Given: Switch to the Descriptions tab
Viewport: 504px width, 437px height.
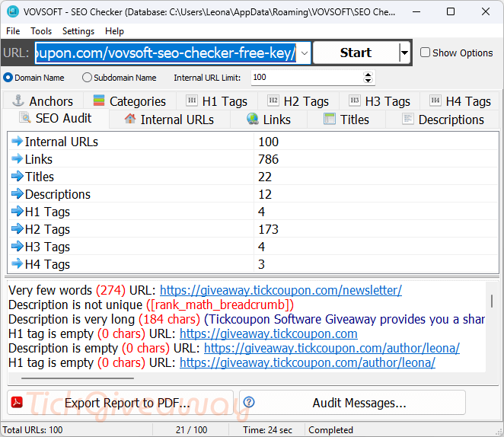Looking at the screenshot, I should point(443,120).
